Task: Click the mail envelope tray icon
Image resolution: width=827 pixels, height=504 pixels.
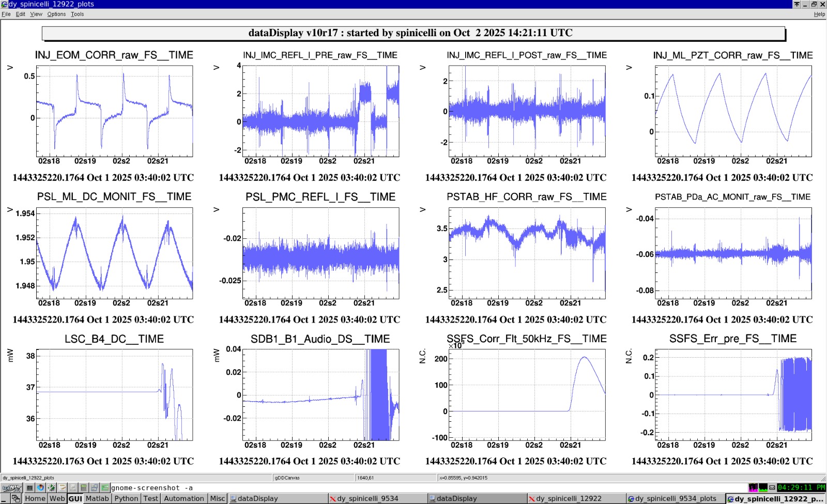Action: (x=772, y=487)
